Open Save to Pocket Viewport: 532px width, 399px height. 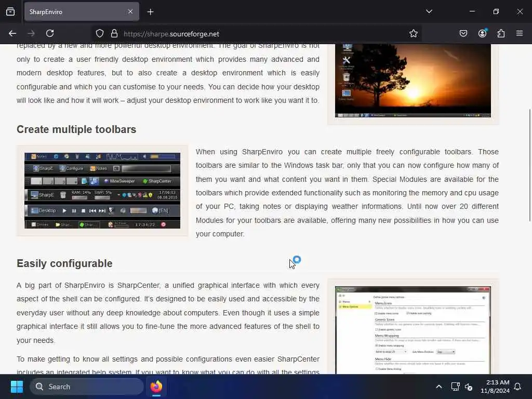(x=463, y=34)
